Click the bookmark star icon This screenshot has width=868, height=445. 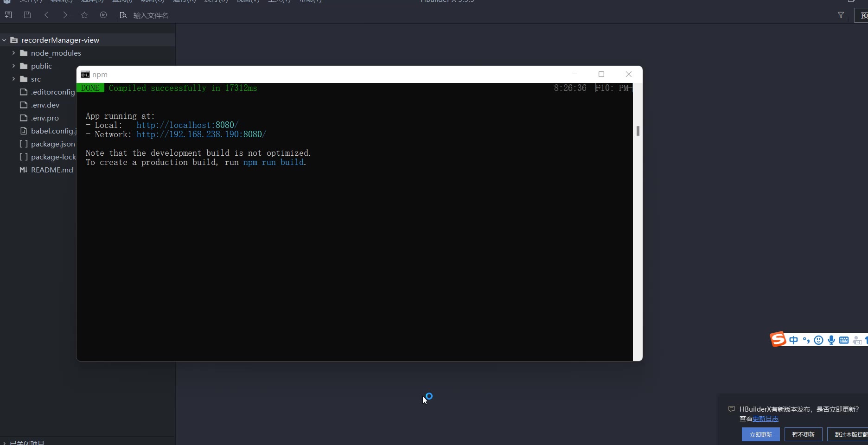(x=84, y=15)
